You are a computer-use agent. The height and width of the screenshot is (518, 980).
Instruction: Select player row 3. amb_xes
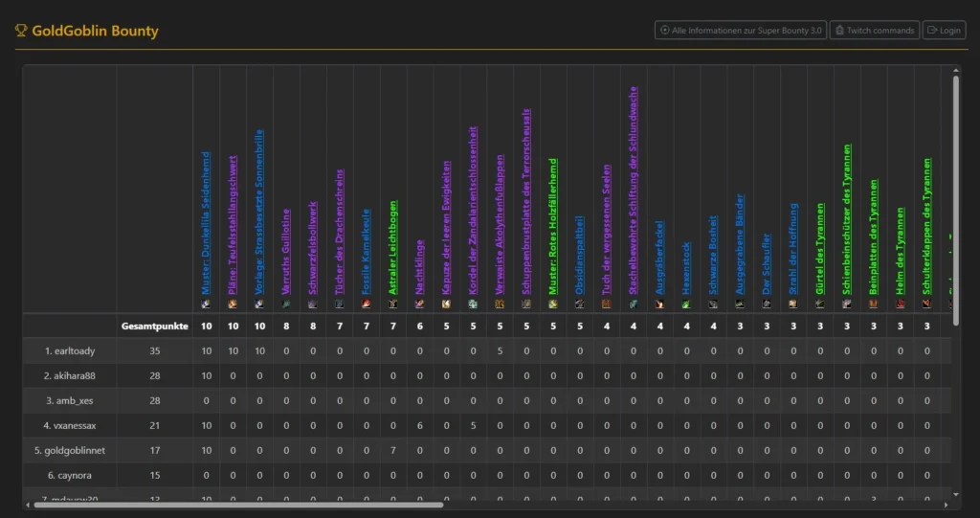pyautogui.click(x=487, y=400)
